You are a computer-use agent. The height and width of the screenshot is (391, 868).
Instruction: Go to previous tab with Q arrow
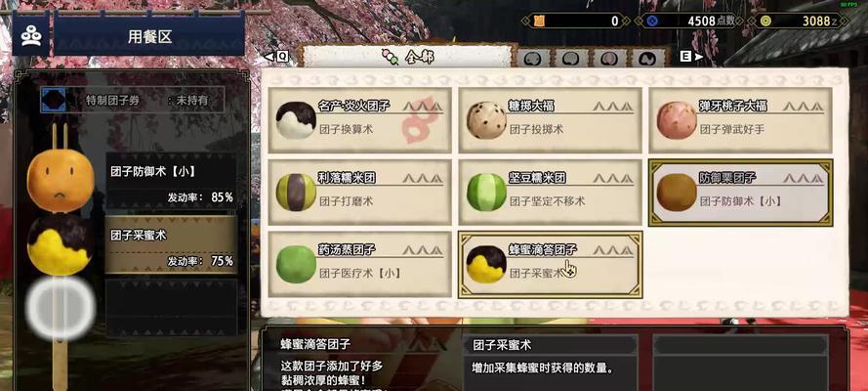(275, 57)
